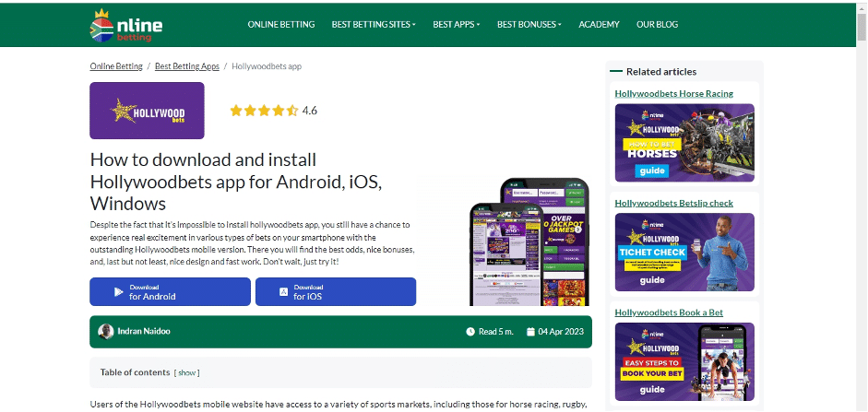The width and height of the screenshot is (868, 412).
Task: Go to the Academy menu item
Action: tap(599, 24)
